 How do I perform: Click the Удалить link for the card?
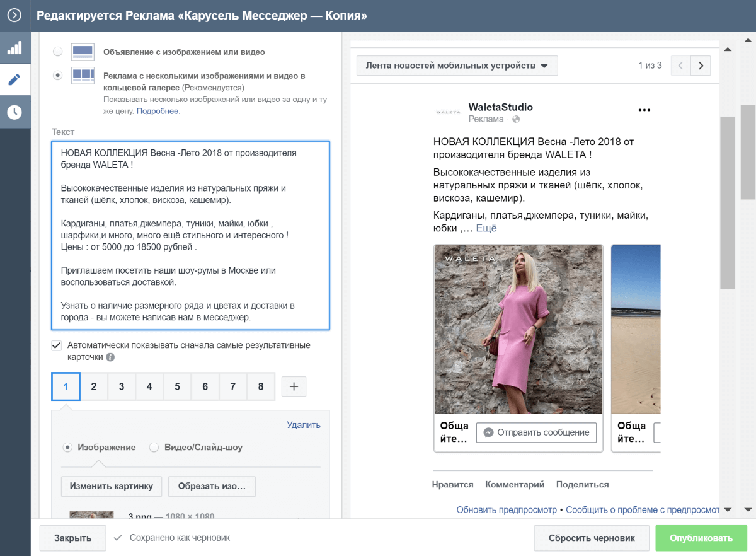coord(304,425)
